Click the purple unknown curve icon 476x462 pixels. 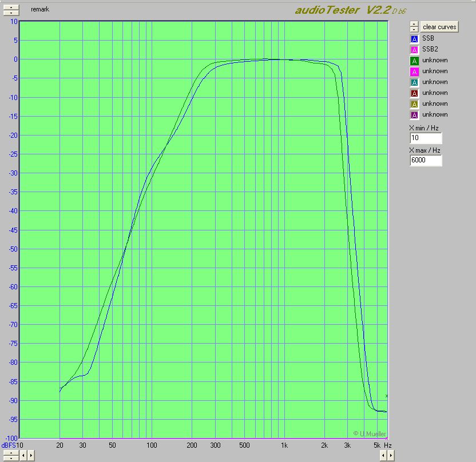[x=415, y=115]
